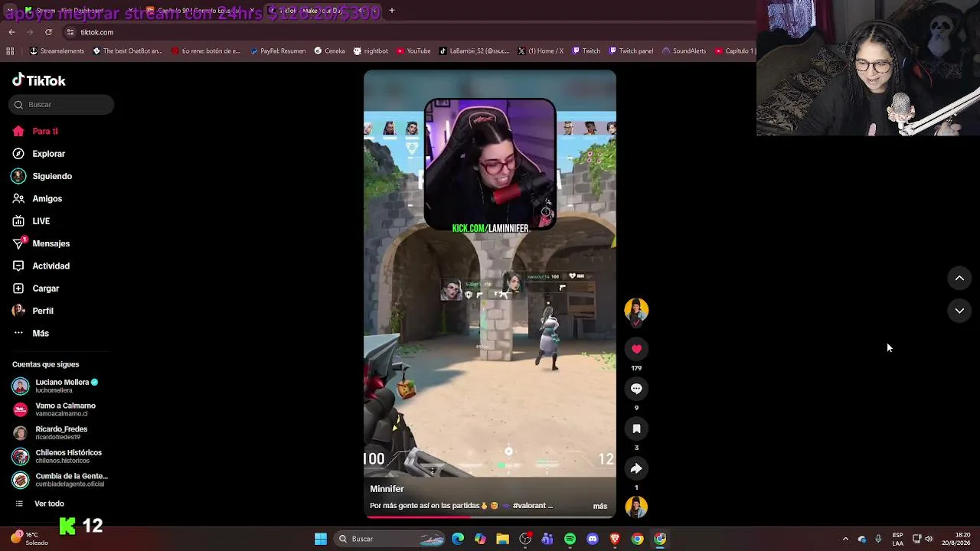Image resolution: width=980 pixels, height=551 pixels.
Task: Pause the TikTok video player
Action: point(490,294)
